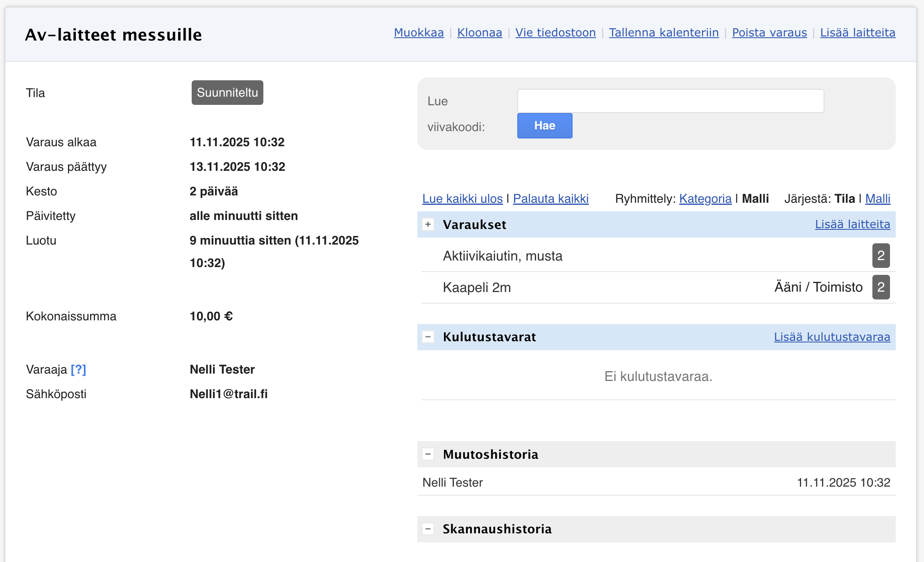Expand the Varaukset section with plus icon

[428, 224]
